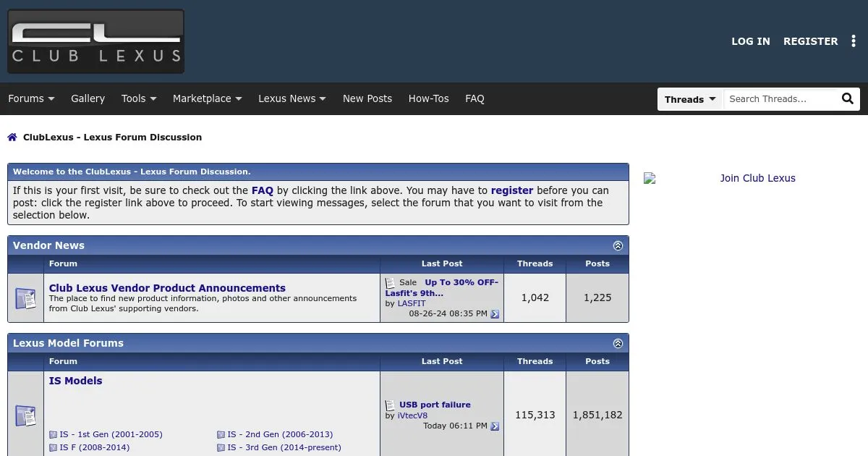Click REGISTER in the header

(811, 41)
